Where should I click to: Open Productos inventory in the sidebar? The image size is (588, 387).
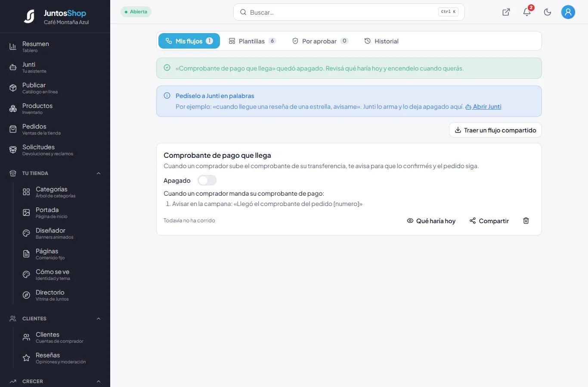click(x=55, y=108)
